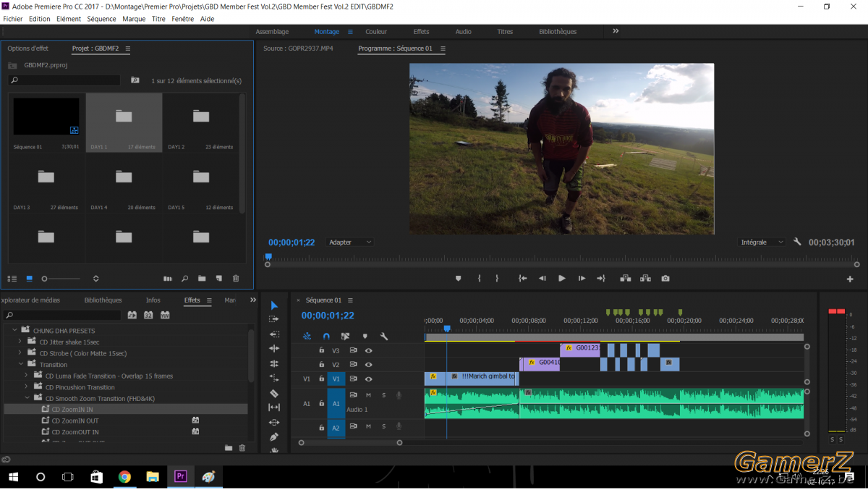
Task: Switch Project panel to list view
Action: (12, 278)
